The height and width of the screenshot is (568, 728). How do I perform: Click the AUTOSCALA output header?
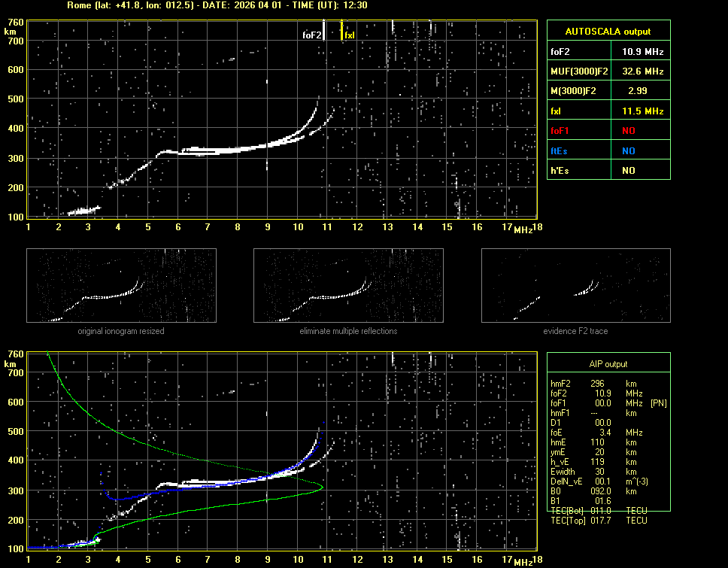(x=608, y=32)
